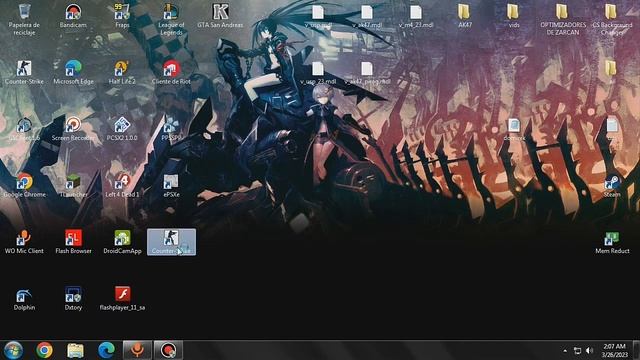The height and width of the screenshot is (360, 640).
Task: Select the Flash Browser shortcut
Action: (73, 242)
